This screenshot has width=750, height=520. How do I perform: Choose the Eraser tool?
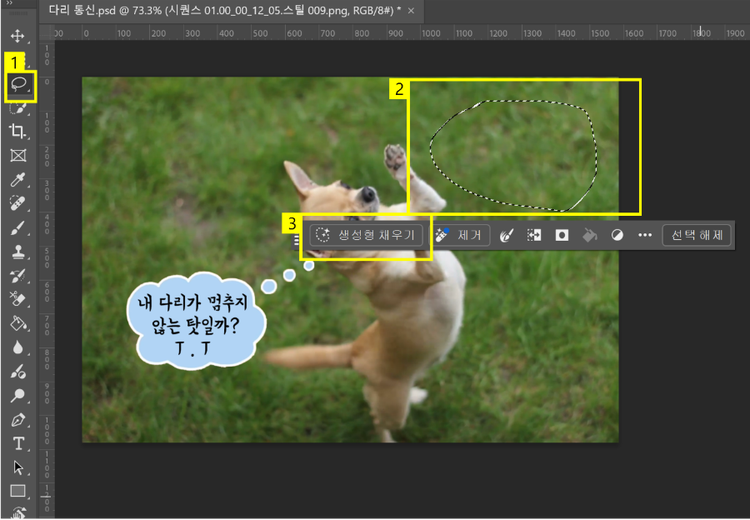[x=18, y=299]
